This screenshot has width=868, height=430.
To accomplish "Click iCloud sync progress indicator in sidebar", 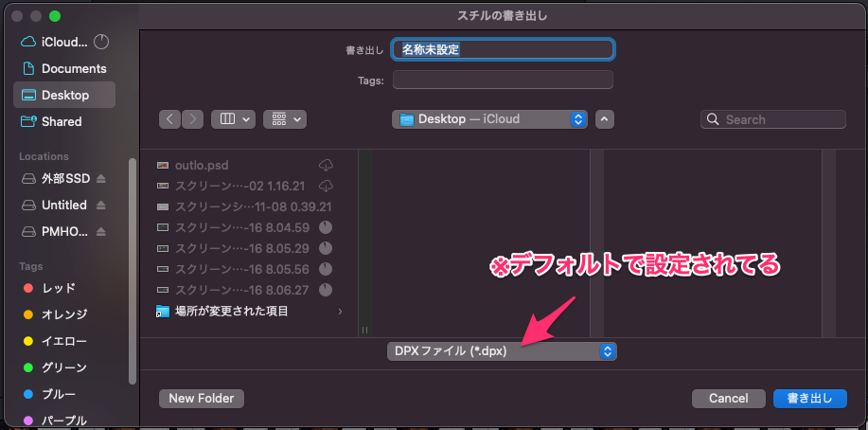I will [x=101, y=42].
